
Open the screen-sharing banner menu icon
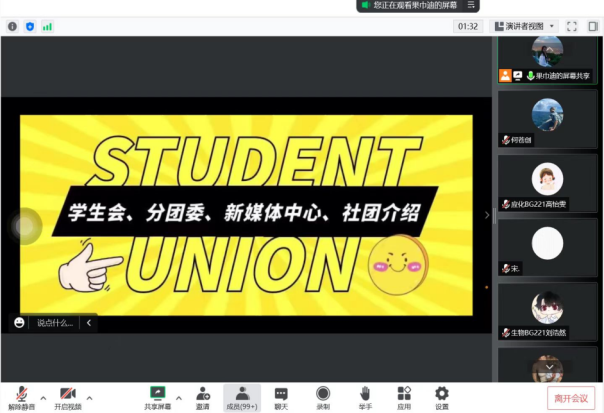[x=471, y=5]
